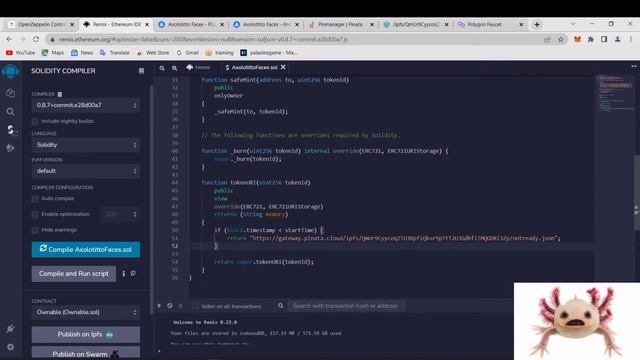The width and height of the screenshot is (640, 360).
Task: Click the search icon beside transaction search field
Action: tap(280, 306)
